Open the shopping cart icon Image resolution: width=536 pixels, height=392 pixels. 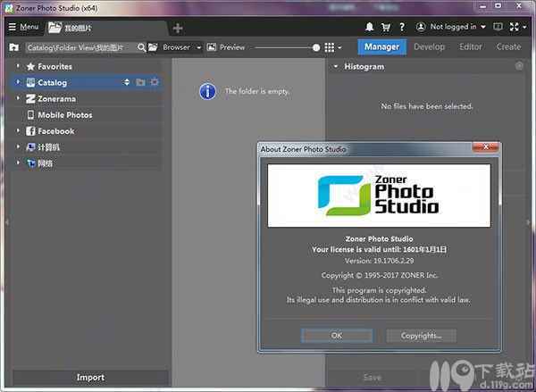386,27
